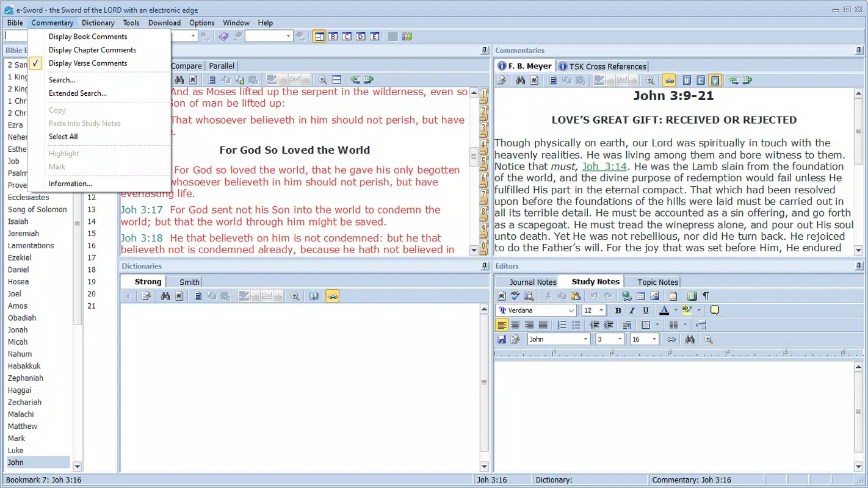Click the binoculars search icon in the Commentaries toolbar
The width and height of the screenshot is (868, 488).
coord(520,81)
